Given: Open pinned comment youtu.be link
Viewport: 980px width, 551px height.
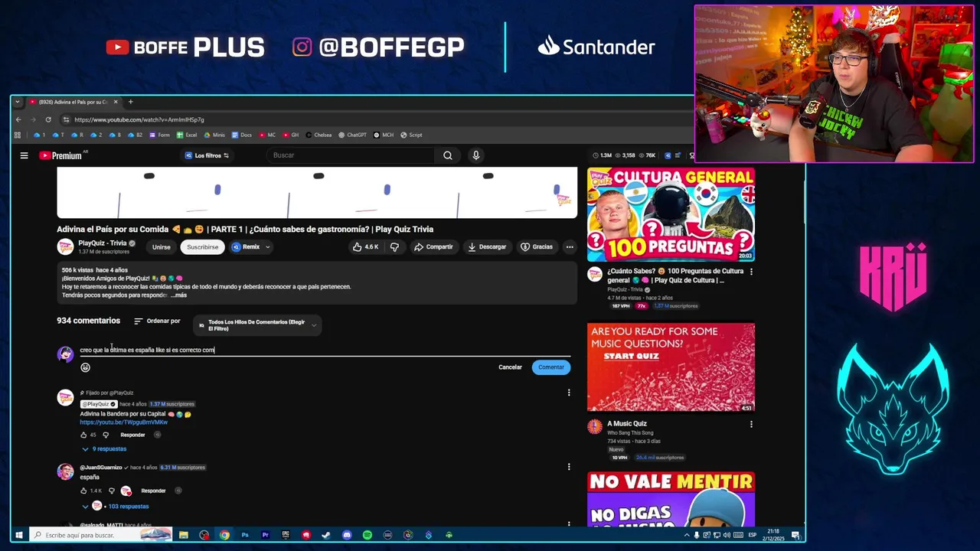Looking at the screenshot, I should pos(123,422).
